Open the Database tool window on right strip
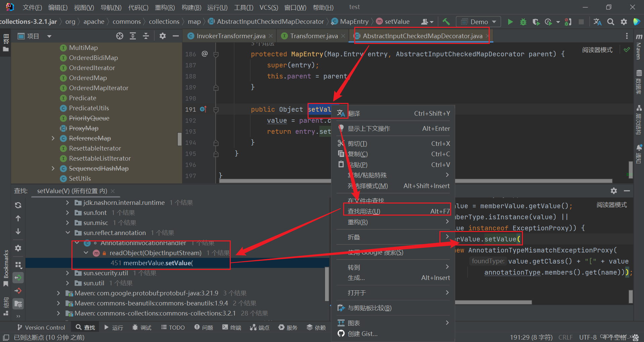This screenshot has width=644, height=342. [x=639, y=82]
